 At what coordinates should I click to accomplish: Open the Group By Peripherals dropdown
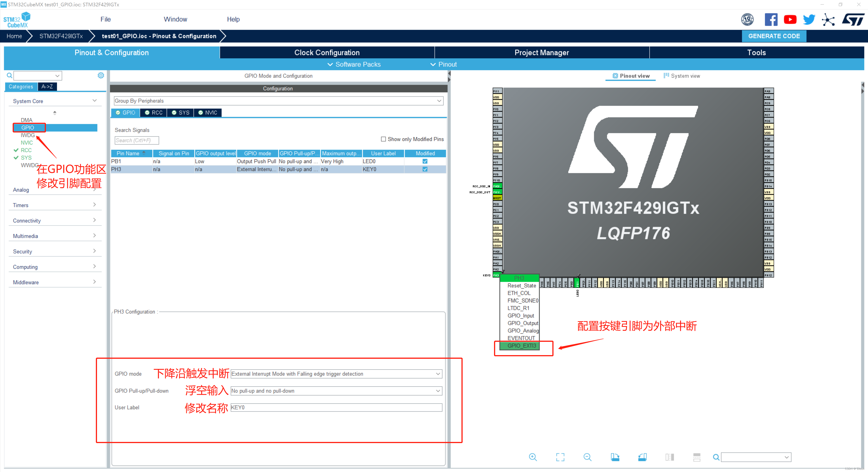(x=278, y=100)
